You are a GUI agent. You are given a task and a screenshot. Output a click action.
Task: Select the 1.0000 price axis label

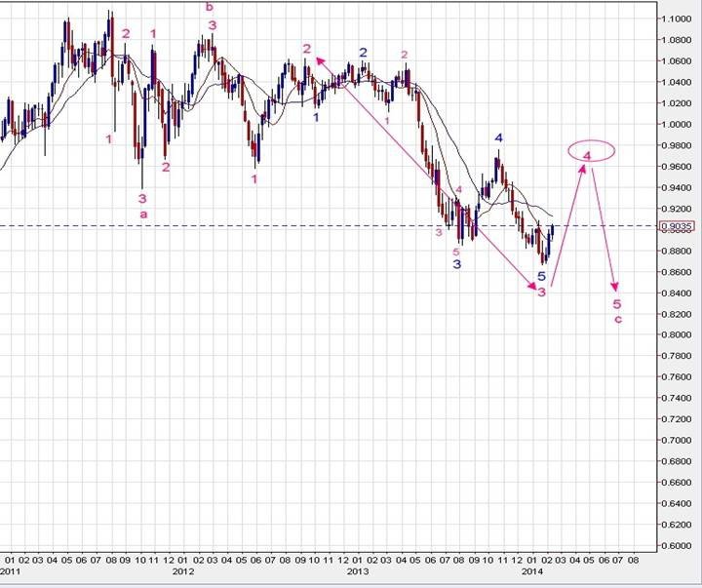[677, 124]
